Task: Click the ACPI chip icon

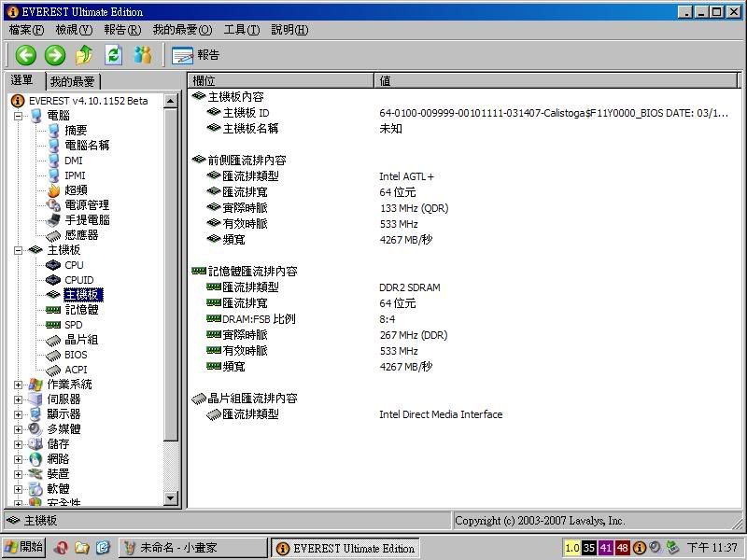Action: click(53, 370)
